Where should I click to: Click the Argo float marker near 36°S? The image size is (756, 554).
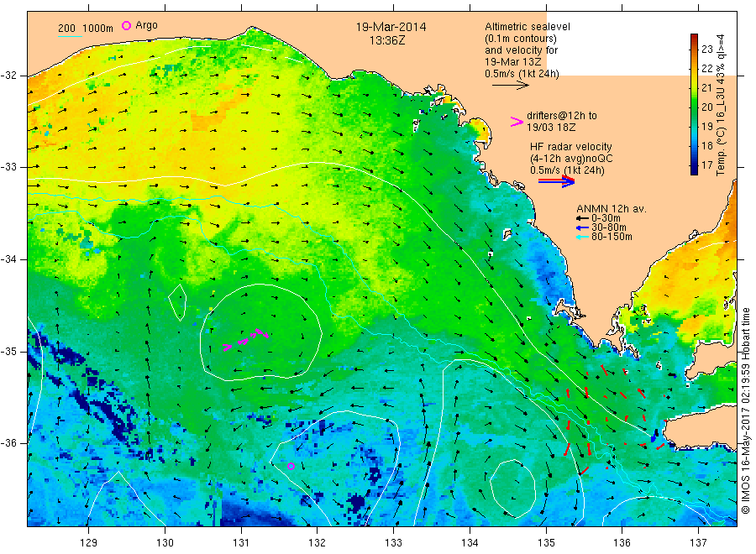coord(291,466)
